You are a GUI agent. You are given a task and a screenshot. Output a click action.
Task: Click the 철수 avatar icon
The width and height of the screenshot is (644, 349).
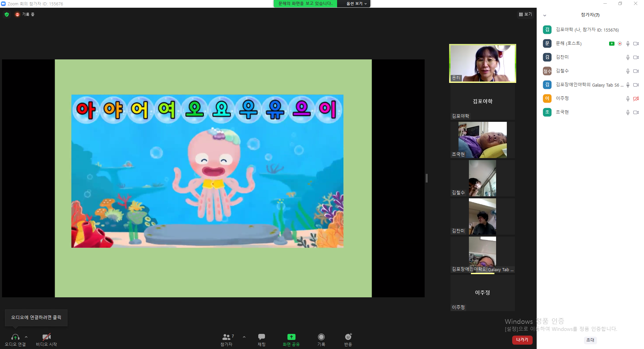(x=547, y=71)
